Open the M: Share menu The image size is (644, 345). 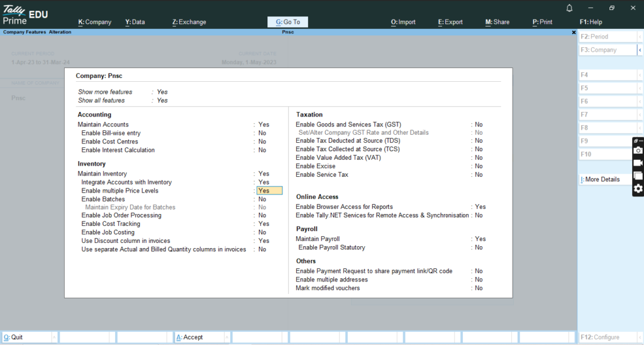(x=497, y=22)
